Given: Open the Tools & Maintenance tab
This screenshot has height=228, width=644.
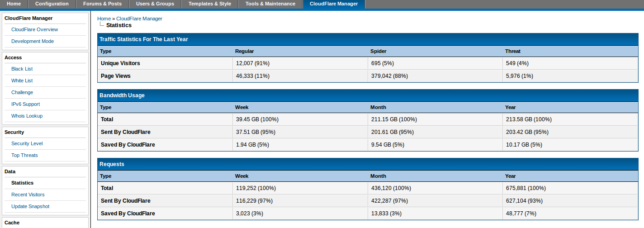Looking at the screenshot, I should point(270,4).
